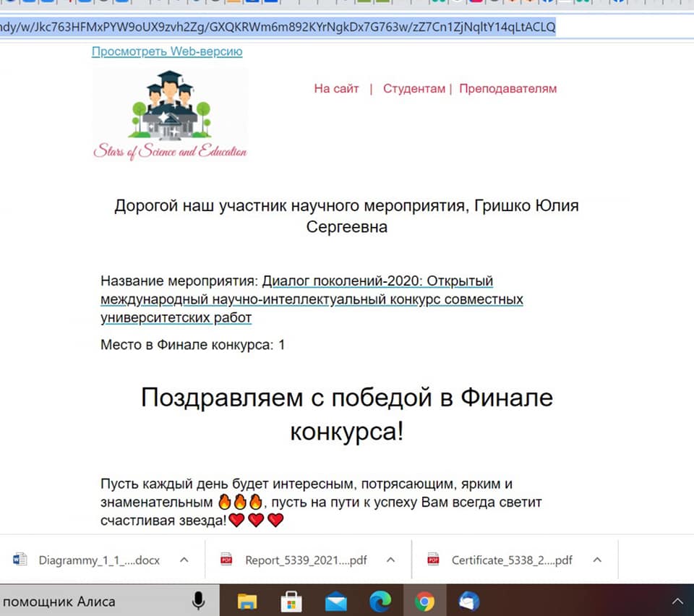Expand options for the Diagrammy docx download
This screenshot has height=616, width=694.
pyautogui.click(x=184, y=560)
